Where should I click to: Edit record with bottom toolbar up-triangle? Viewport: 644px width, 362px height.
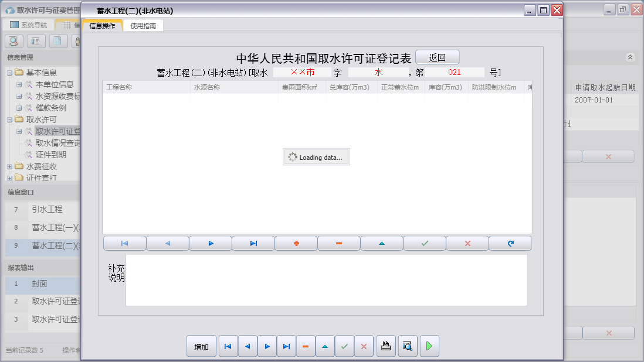pyautogui.click(x=325, y=346)
